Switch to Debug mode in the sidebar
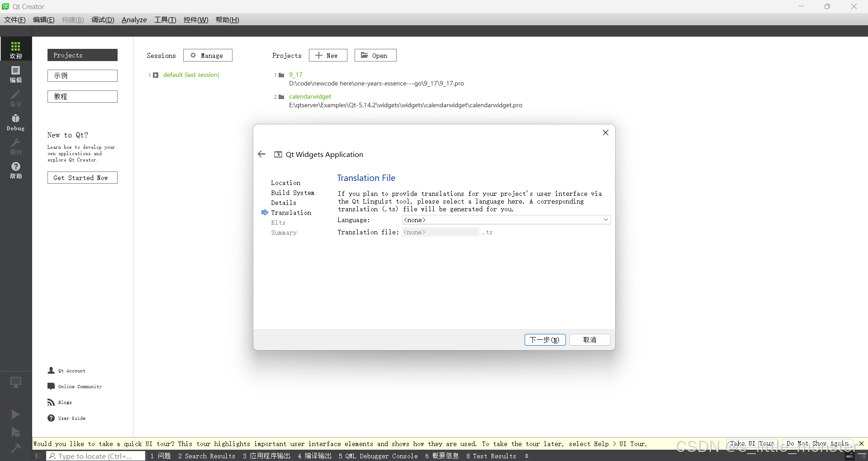Image resolution: width=868 pixels, height=461 pixels. 16,122
